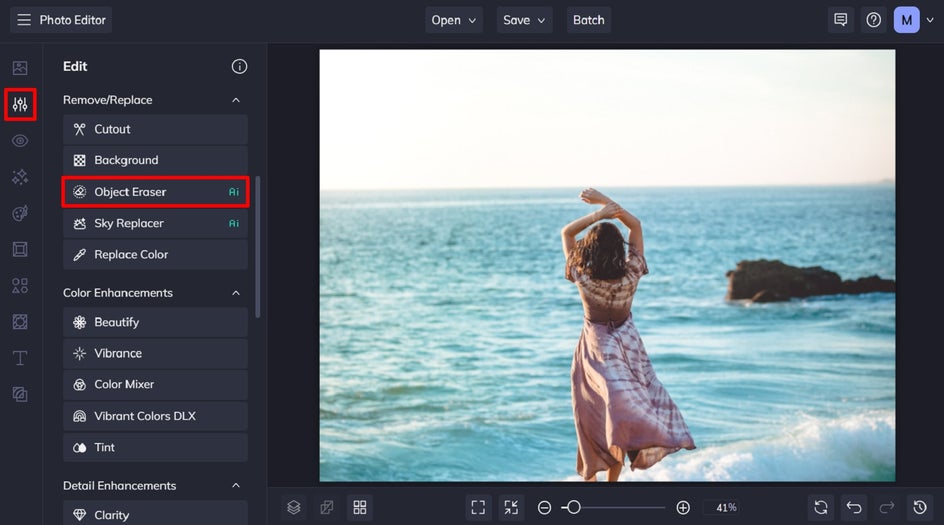Click the Cutout tool button
This screenshot has height=525, width=944.
pyautogui.click(x=155, y=129)
